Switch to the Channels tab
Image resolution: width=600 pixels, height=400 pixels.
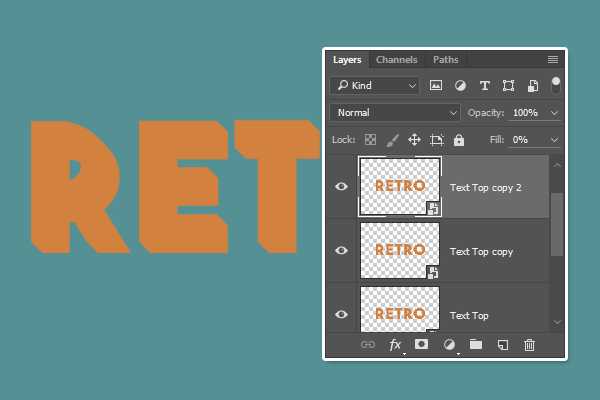coord(397,60)
